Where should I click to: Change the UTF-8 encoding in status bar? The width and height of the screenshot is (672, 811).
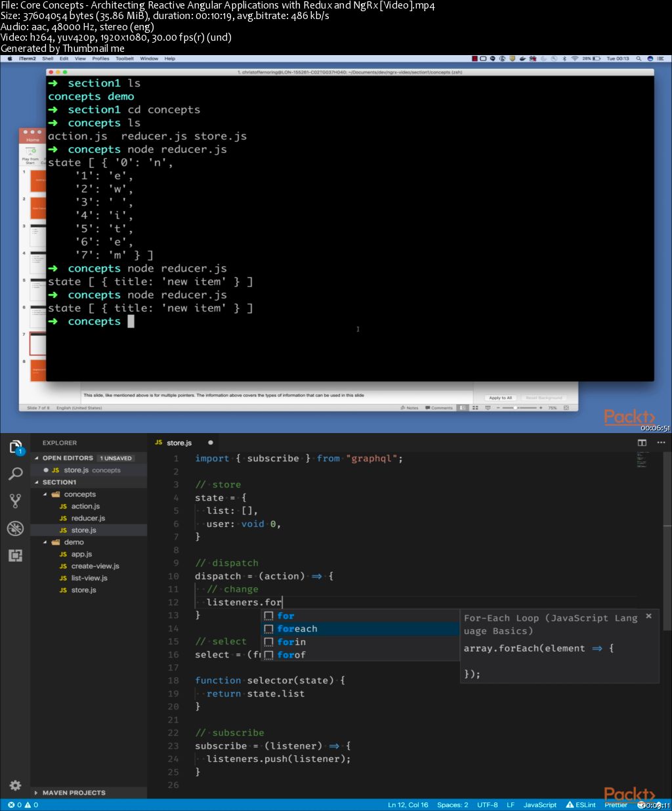(x=488, y=804)
